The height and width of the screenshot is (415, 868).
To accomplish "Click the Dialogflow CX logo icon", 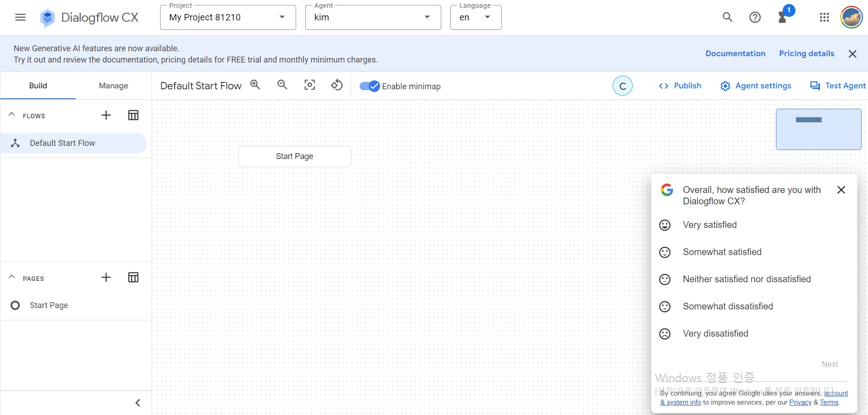I will (x=47, y=18).
